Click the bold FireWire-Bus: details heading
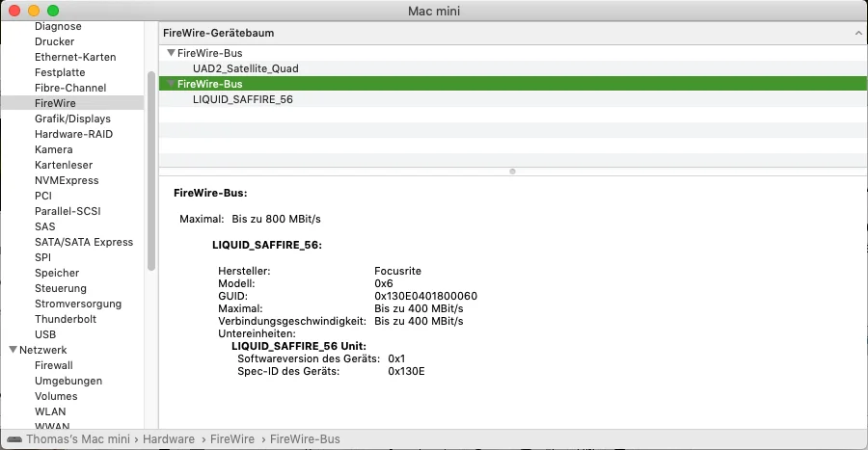The height and width of the screenshot is (450, 868). [x=210, y=193]
